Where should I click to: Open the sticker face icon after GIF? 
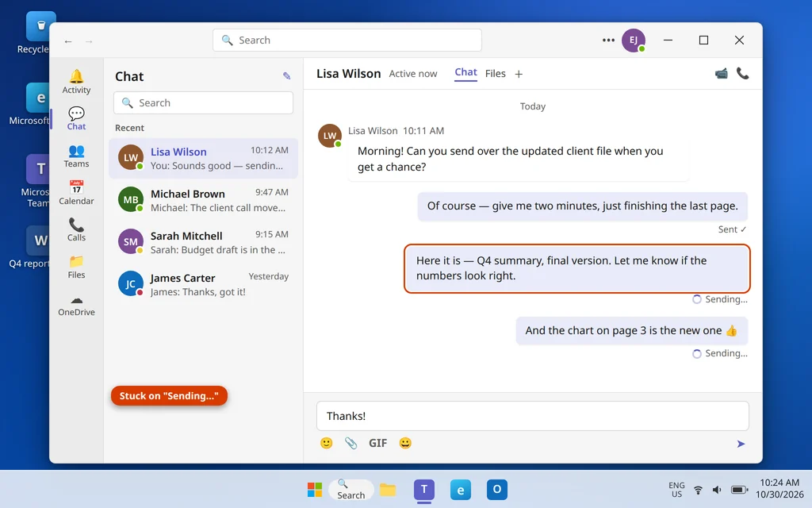tap(405, 443)
